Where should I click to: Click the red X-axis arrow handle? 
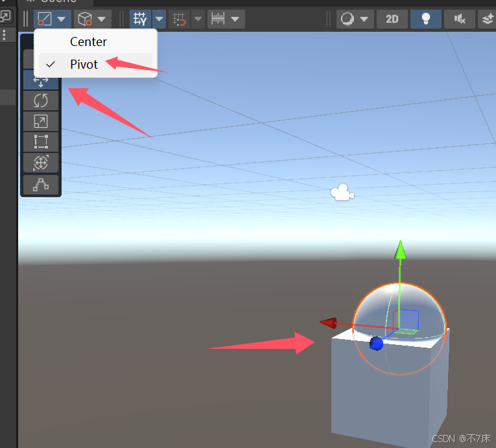[328, 323]
